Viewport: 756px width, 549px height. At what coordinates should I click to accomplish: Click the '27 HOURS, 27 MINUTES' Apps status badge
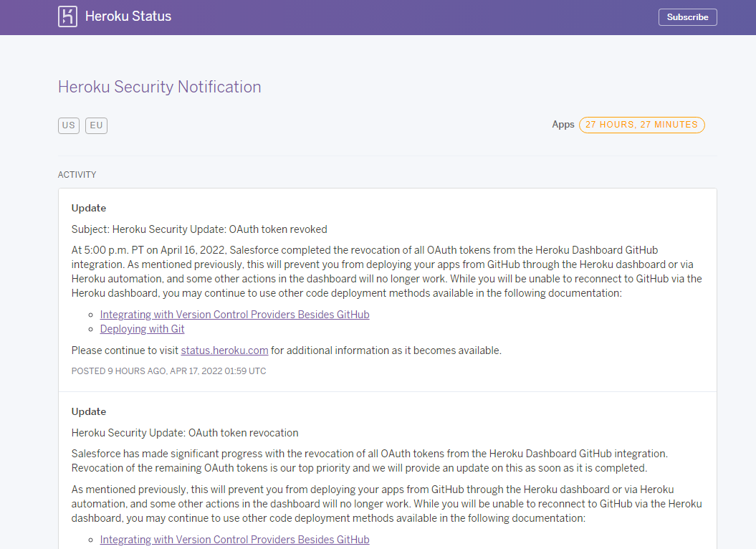tap(641, 124)
